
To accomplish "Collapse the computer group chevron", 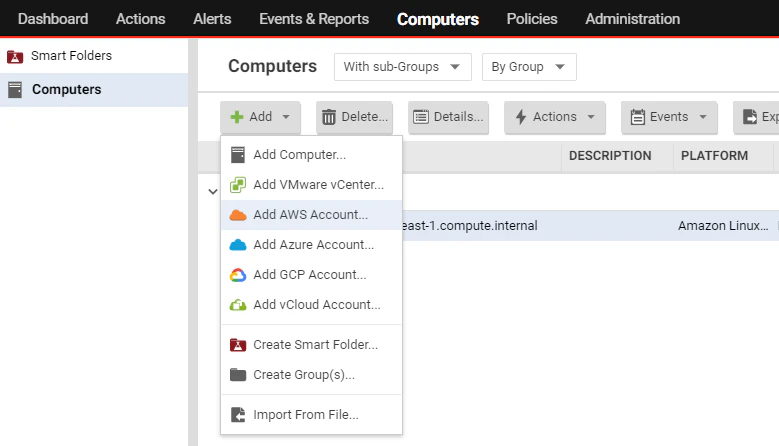I will click(x=213, y=192).
